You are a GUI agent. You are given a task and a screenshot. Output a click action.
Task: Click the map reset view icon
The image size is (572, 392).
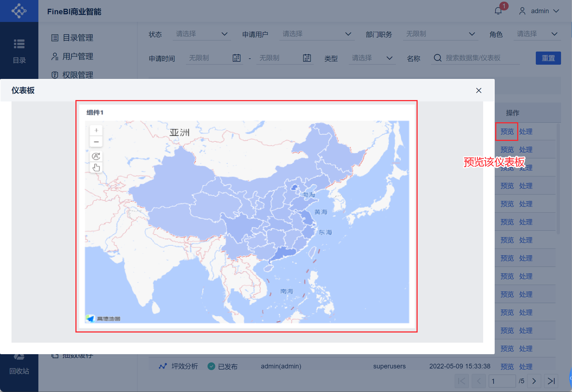[x=96, y=157]
